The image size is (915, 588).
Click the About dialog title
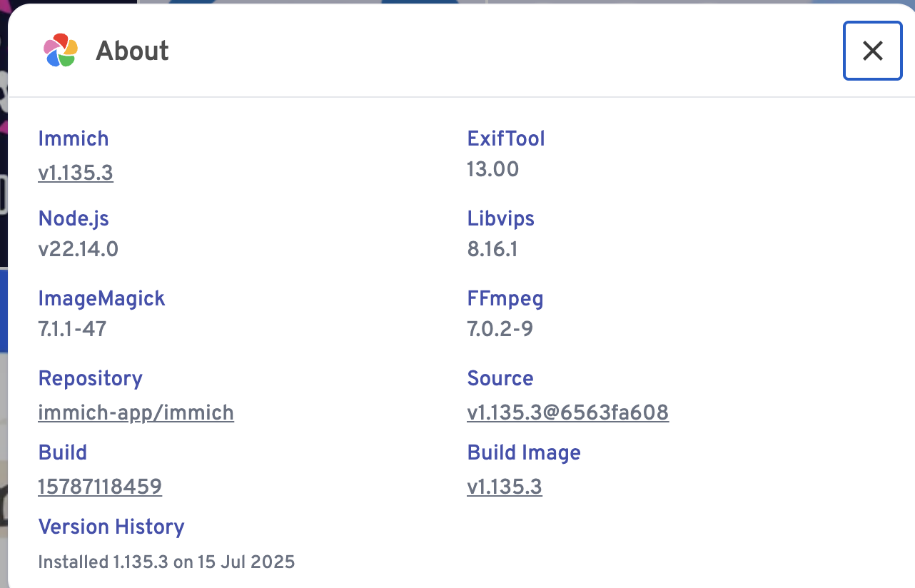coord(133,51)
